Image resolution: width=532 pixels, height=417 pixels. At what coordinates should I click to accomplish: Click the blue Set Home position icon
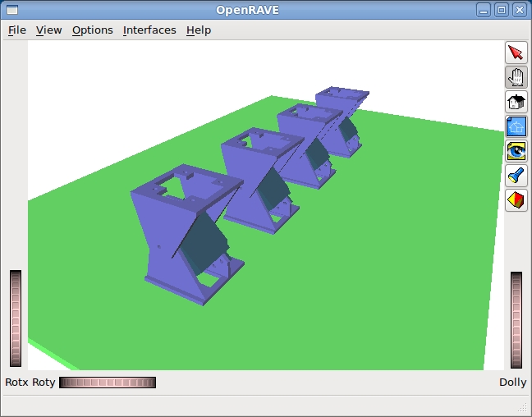pos(516,126)
